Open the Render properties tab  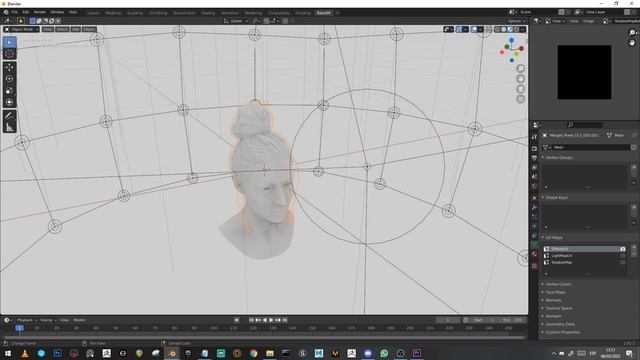tap(534, 149)
